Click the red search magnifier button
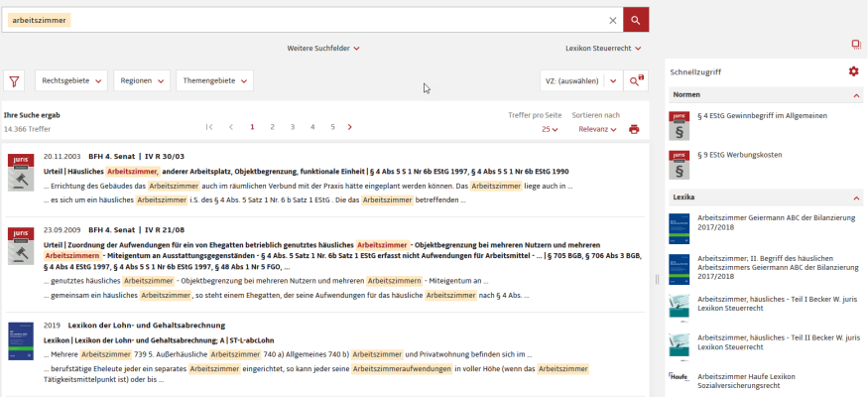This screenshot has width=868, height=397. (636, 20)
